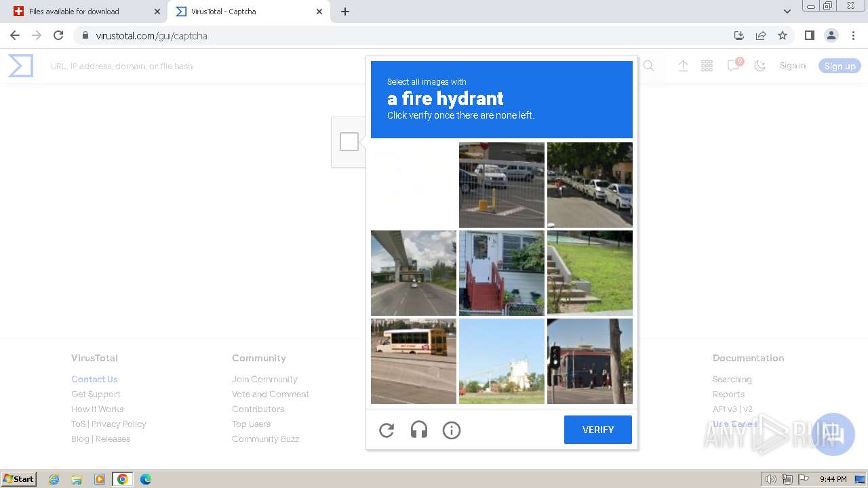Click the search magnifier icon

tap(648, 66)
